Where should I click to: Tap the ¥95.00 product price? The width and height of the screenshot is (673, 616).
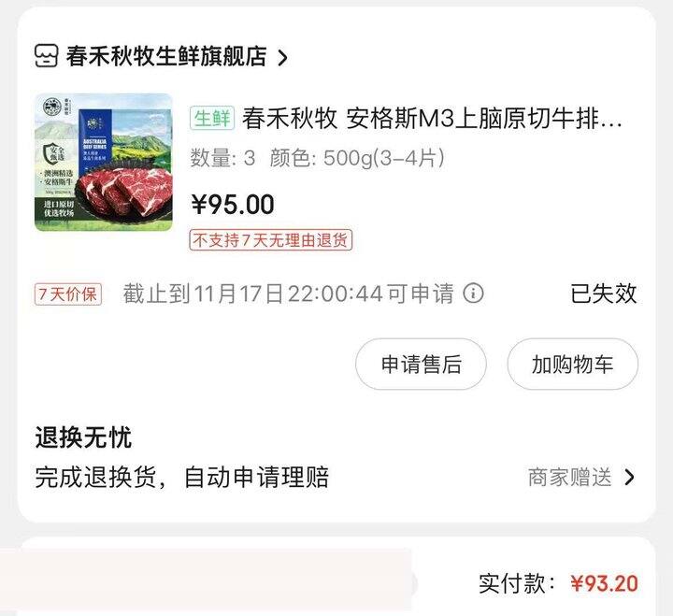tap(233, 205)
